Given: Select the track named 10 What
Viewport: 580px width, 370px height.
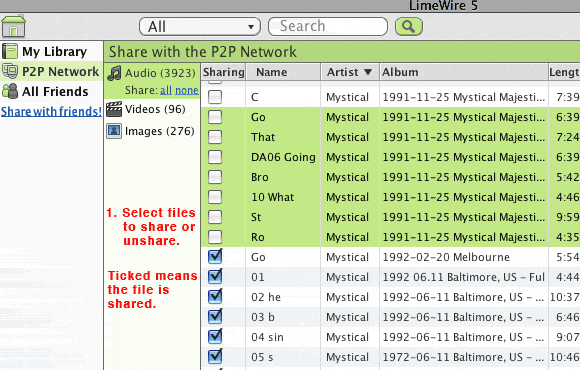Looking at the screenshot, I should (x=273, y=197).
